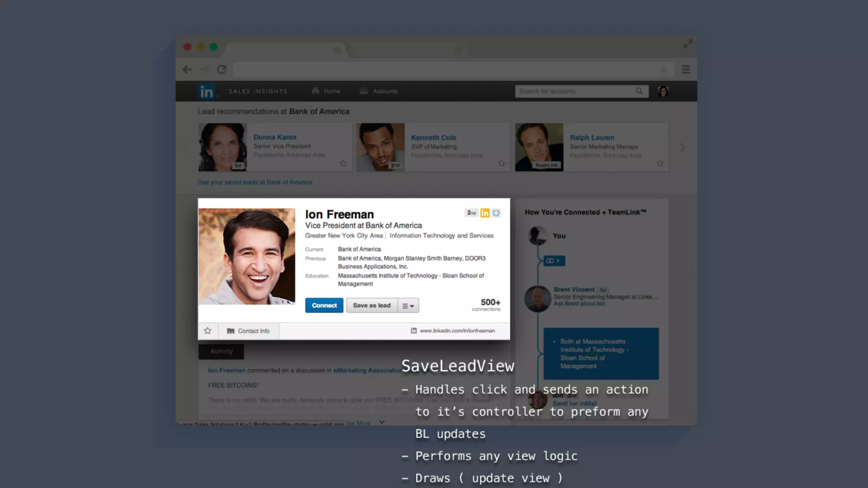Viewport: 868px width, 488px height.
Task: Click the Connect button
Action: click(324, 305)
